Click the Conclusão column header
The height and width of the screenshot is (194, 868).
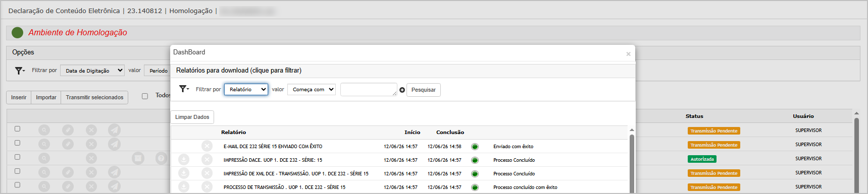450,132
